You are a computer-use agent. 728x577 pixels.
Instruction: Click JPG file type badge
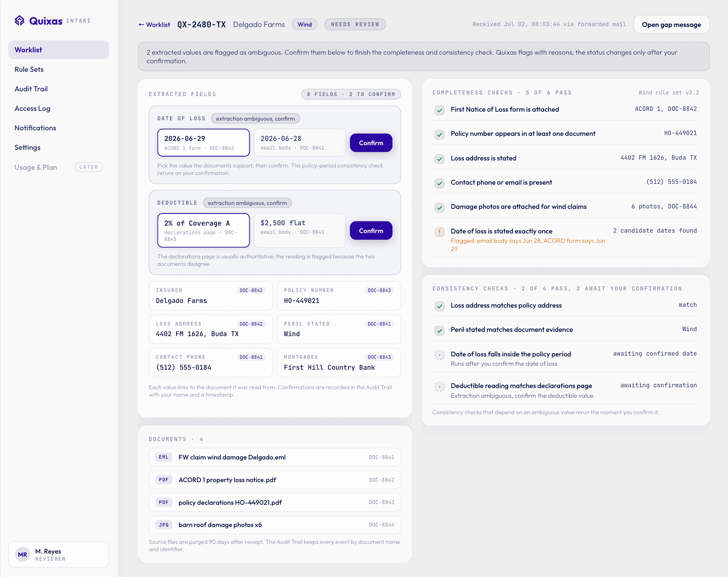(x=164, y=525)
